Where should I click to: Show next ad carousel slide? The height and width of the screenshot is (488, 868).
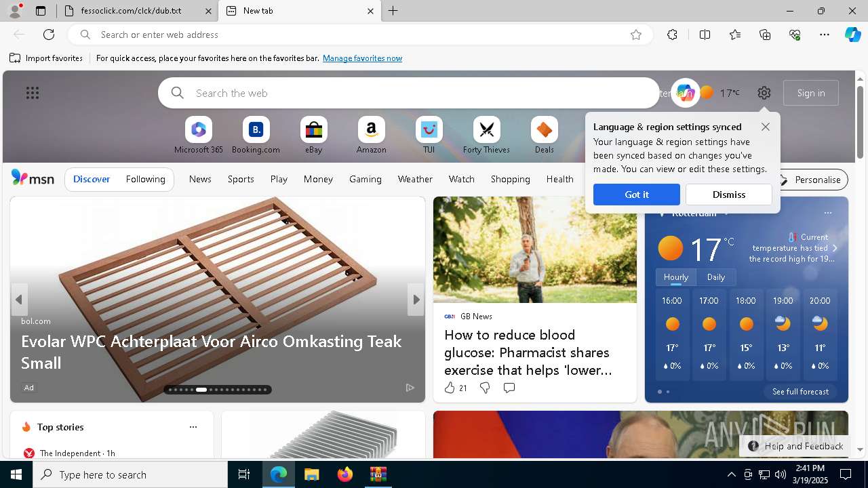(416, 300)
